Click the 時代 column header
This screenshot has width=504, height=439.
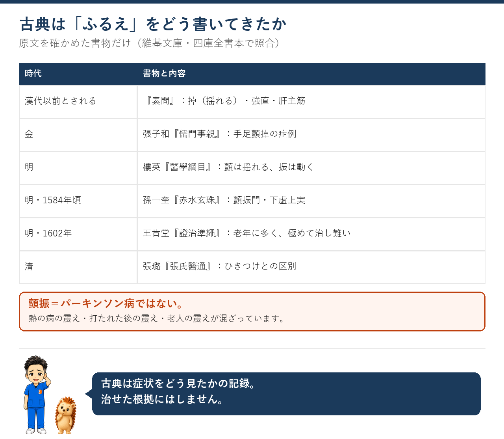click(x=78, y=74)
